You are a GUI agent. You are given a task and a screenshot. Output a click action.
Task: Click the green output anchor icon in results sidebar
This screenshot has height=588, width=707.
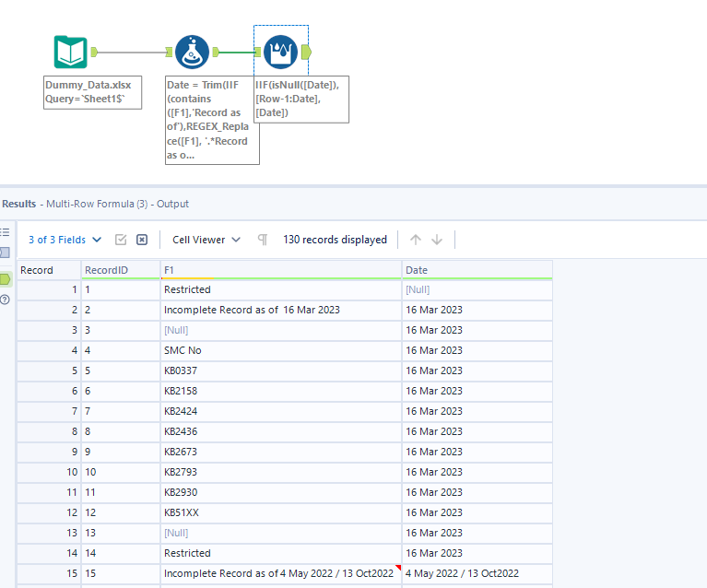click(5, 278)
